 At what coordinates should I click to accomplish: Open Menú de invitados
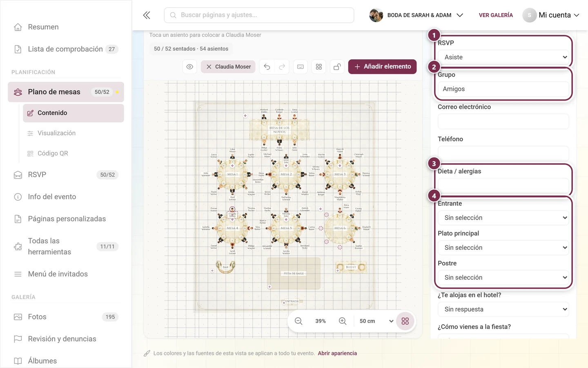click(66, 274)
